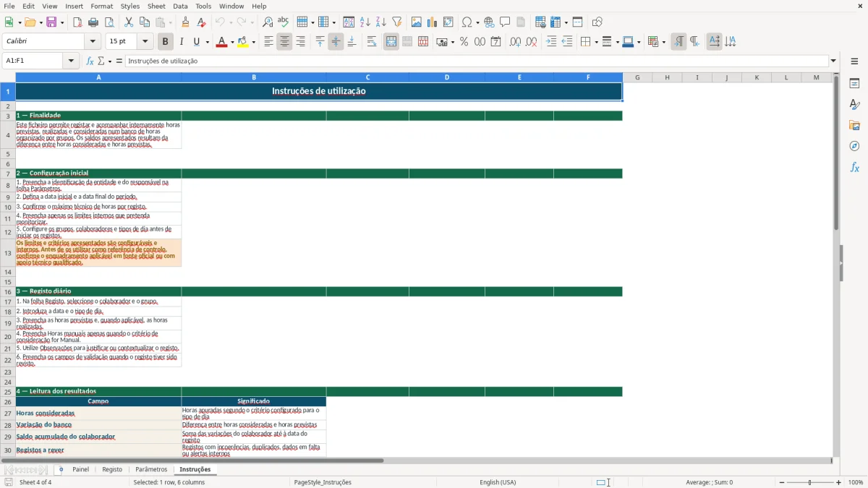
Task: Open the Font Name dropdown arrow
Action: point(92,42)
